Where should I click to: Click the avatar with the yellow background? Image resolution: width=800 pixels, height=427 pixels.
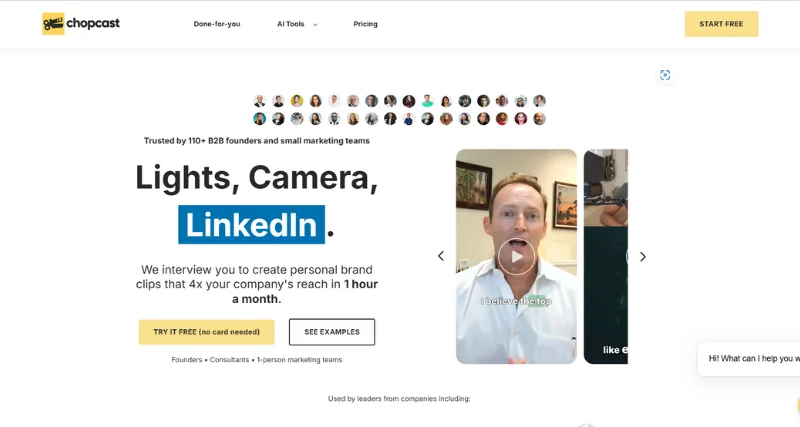(297, 101)
